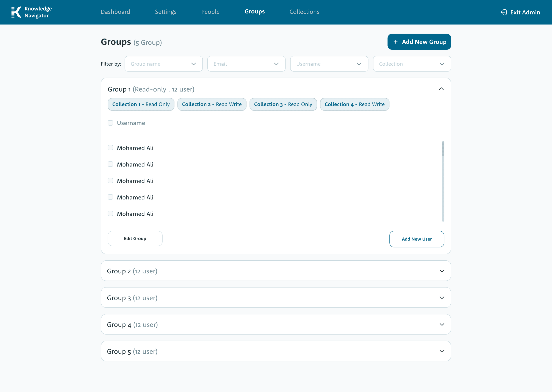Expand Group 3 with its chevron arrow
This screenshot has height=392, width=552.
(442, 298)
